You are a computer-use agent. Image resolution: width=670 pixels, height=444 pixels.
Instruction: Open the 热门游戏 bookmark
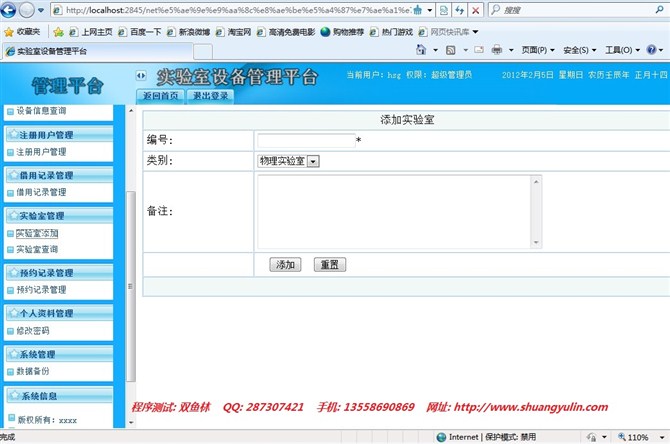point(391,32)
